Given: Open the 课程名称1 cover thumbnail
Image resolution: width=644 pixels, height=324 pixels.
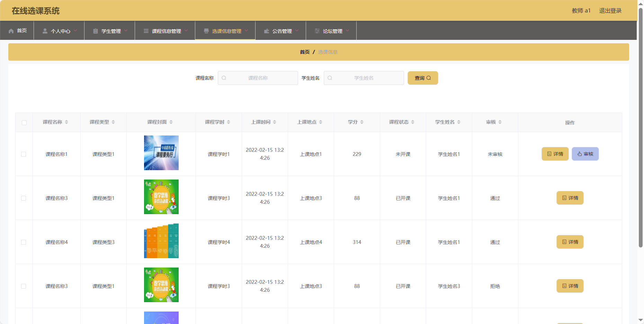Looking at the screenshot, I should click(x=161, y=153).
